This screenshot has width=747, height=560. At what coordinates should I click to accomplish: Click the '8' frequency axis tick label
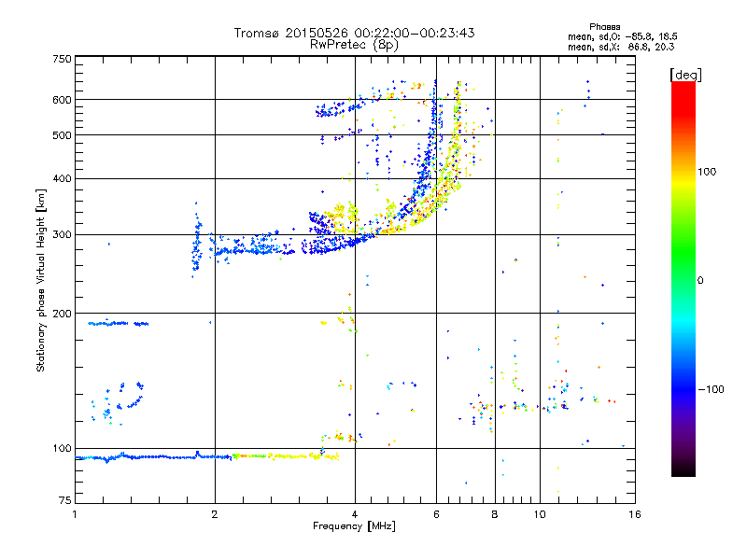tap(495, 514)
